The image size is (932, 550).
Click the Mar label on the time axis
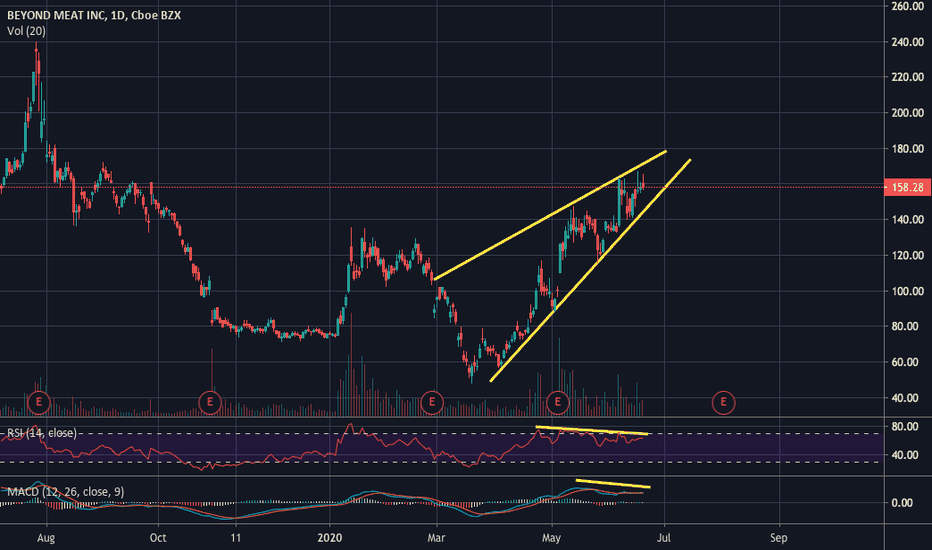tap(436, 538)
